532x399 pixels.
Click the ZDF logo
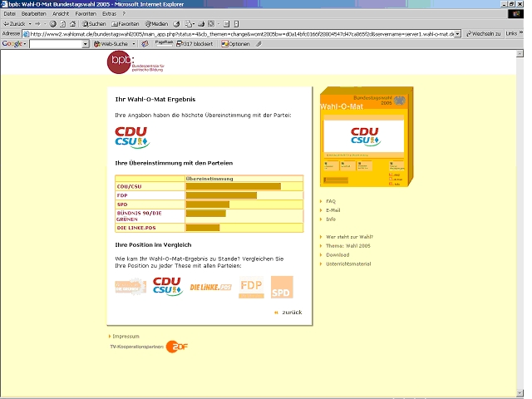pyautogui.click(x=177, y=347)
